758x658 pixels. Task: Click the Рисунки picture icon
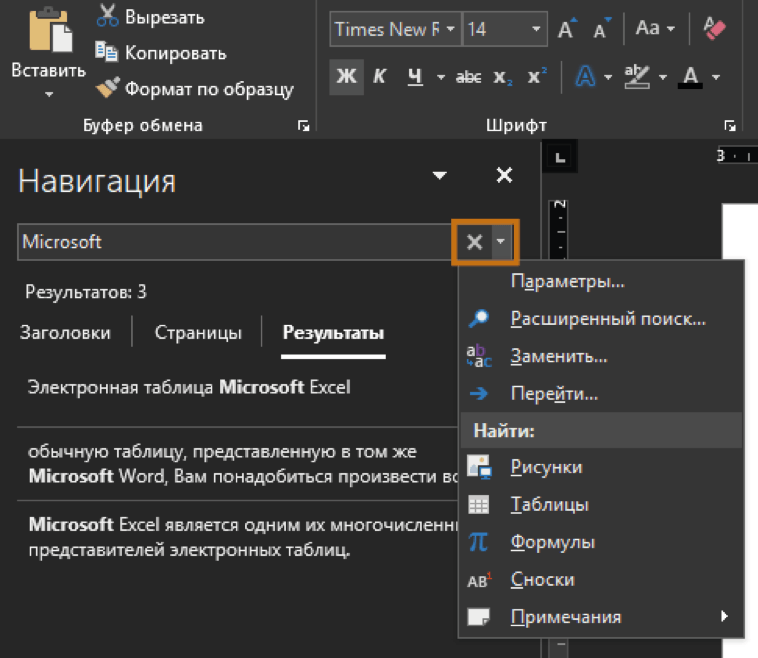tap(479, 467)
